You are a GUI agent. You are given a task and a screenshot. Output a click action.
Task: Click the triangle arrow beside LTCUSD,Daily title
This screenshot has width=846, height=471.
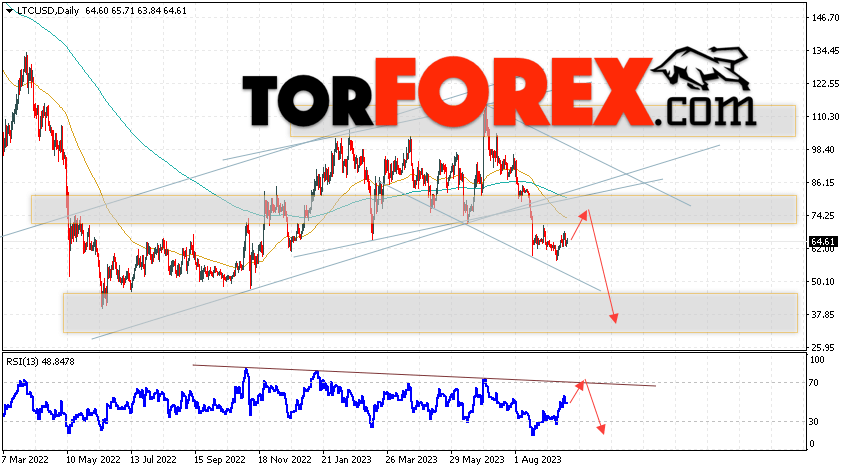(10, 11)
